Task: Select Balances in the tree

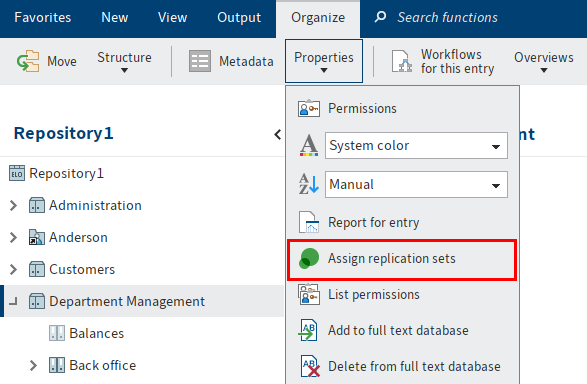Action: click(x=97, y=333)
